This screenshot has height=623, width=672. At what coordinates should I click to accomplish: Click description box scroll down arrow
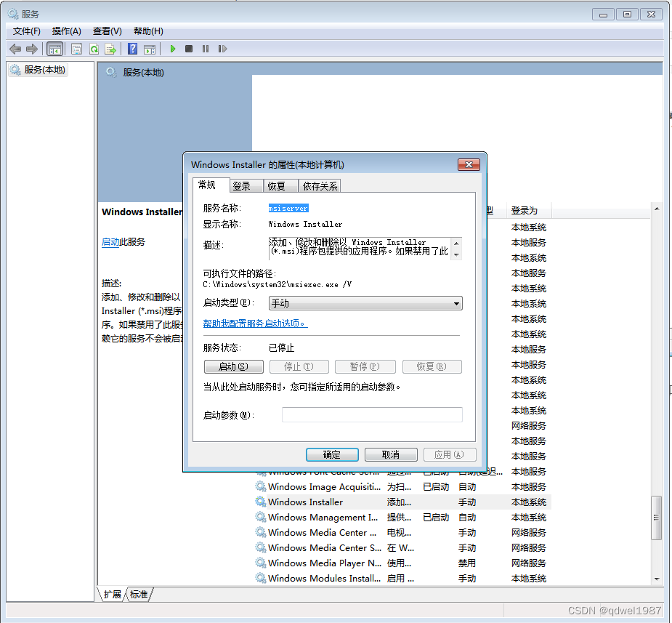(456, 254)
